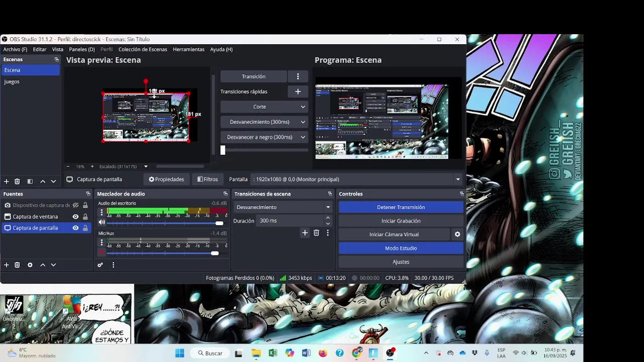Click Iniciar Cámara Virtual
The image size is (644, 362).
point(394,234)
